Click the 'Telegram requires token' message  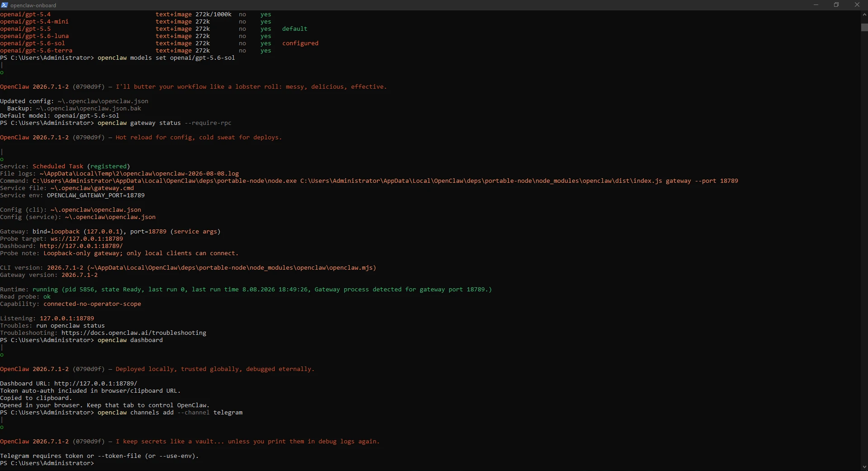click(x=100, y=456)
